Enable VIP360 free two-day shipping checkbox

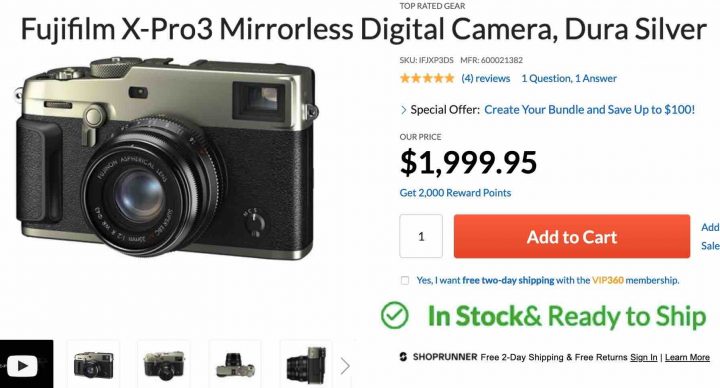(x=405, y=281)
